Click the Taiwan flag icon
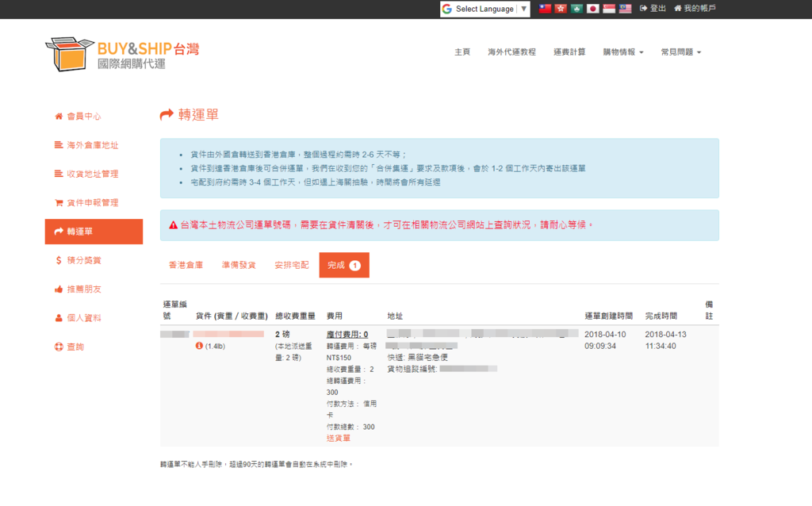The width and height of the screenshot is (812, 506). coord(546,9)
